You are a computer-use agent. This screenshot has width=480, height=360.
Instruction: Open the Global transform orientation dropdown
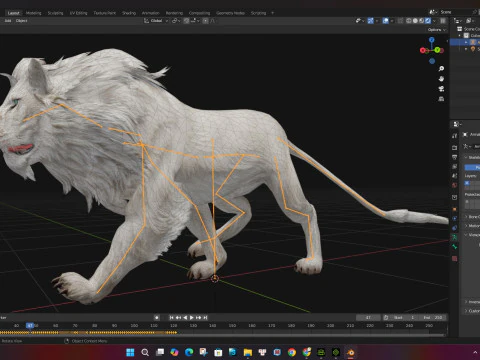(x=156, y=21)
